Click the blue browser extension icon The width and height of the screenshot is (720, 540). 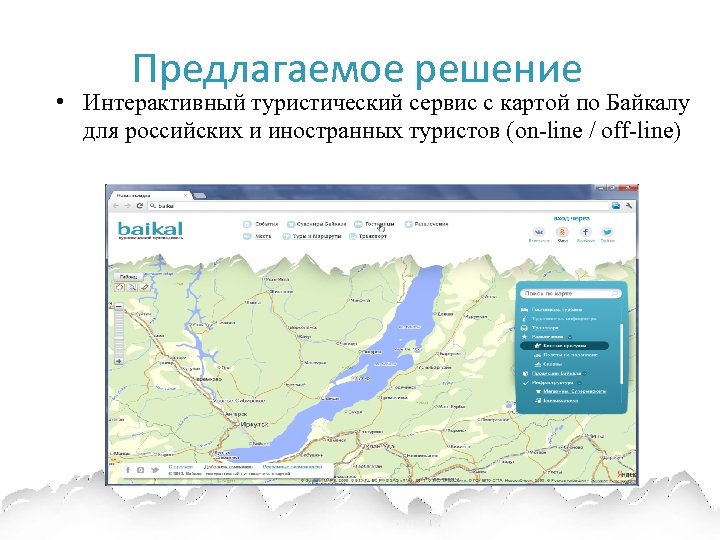pyautogui.click(x=615, y=206)
